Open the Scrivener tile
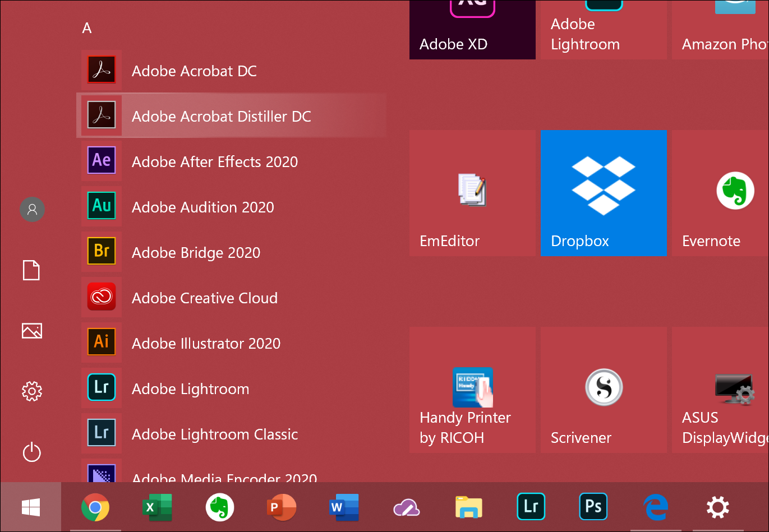This screenshot has height=532, width=769. [x=604, y=390]
